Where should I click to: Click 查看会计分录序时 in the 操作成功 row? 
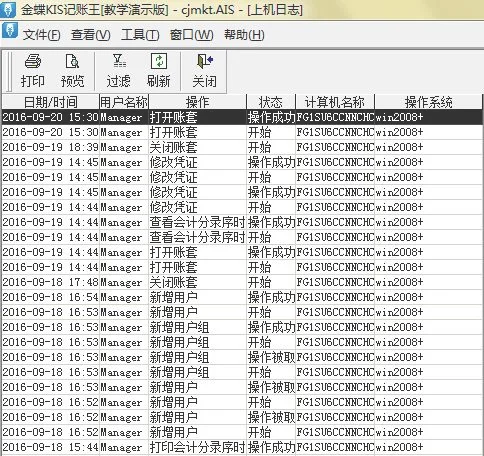click(x=197, y=222)
